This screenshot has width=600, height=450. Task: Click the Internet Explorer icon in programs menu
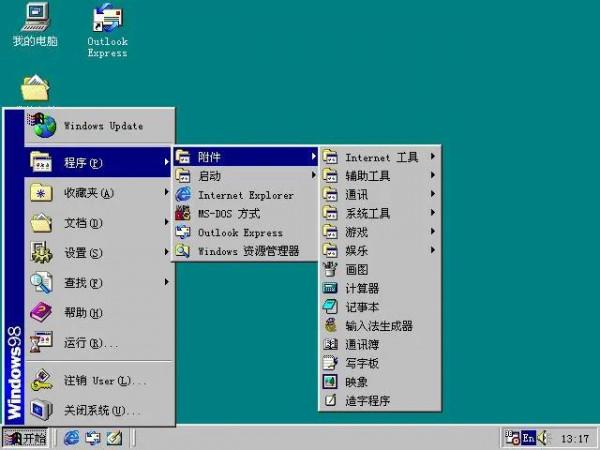click(183, 195)
